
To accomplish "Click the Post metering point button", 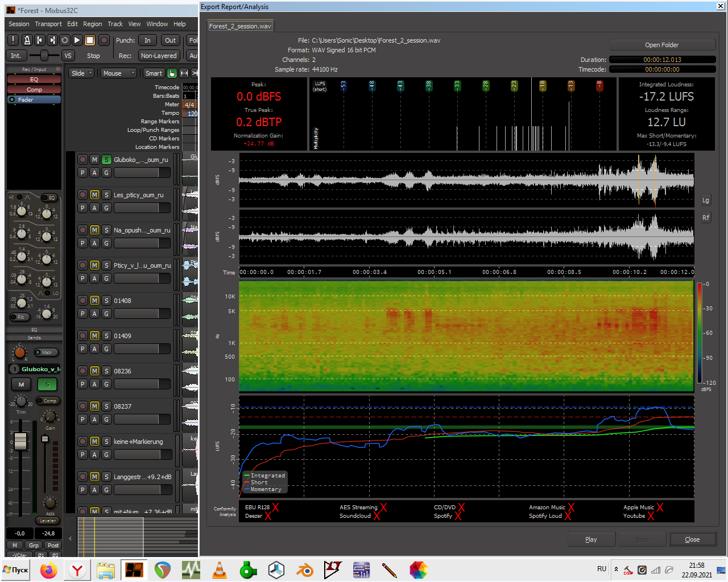I will tap(53, 545).
